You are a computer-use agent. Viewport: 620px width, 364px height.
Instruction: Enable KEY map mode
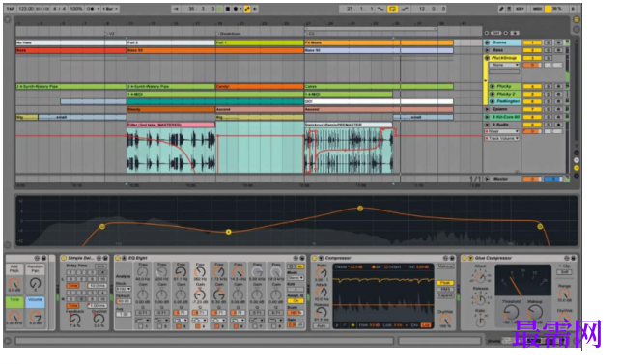[520, 9]
